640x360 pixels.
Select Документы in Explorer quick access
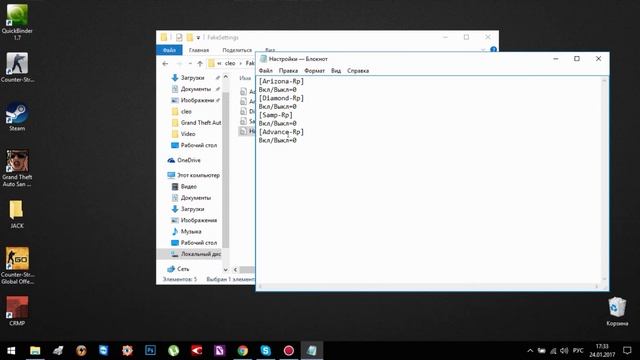point(196,89)
